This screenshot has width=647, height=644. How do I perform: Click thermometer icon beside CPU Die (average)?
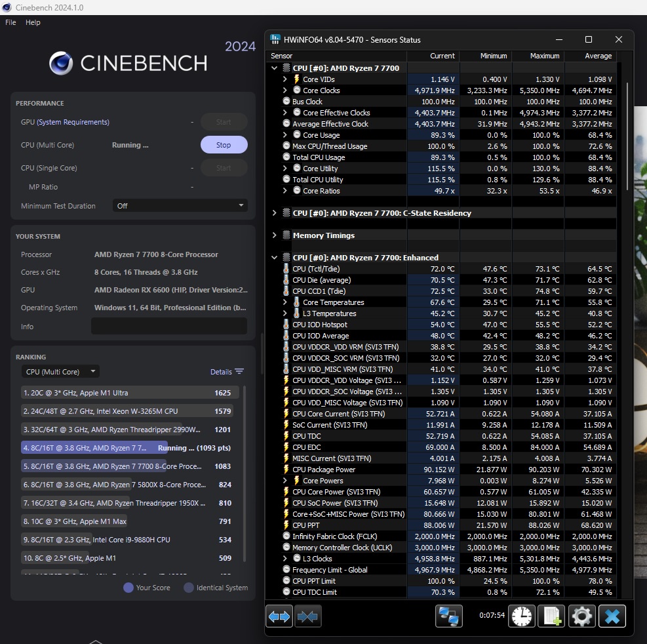point(286,280)
